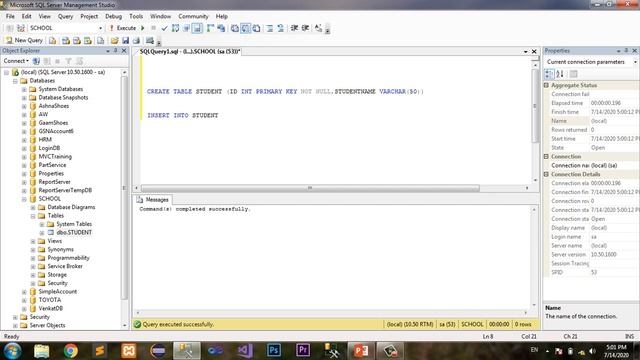Click the Object Explorer vertical scrollbar

tap(124, 188)
